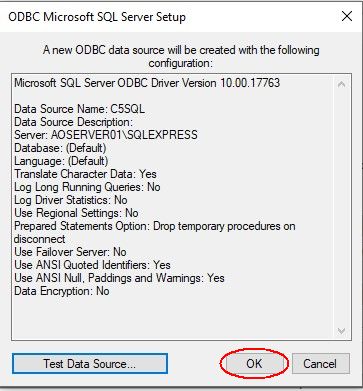This screenshot has height=391, width=363.
Task: Click the scrollbar up arrow in the configuration box
Action: click(341, 84)
